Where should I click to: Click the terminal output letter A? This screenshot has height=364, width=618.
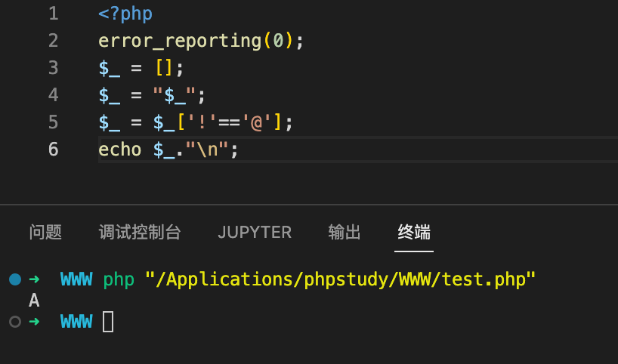point(34,301)
